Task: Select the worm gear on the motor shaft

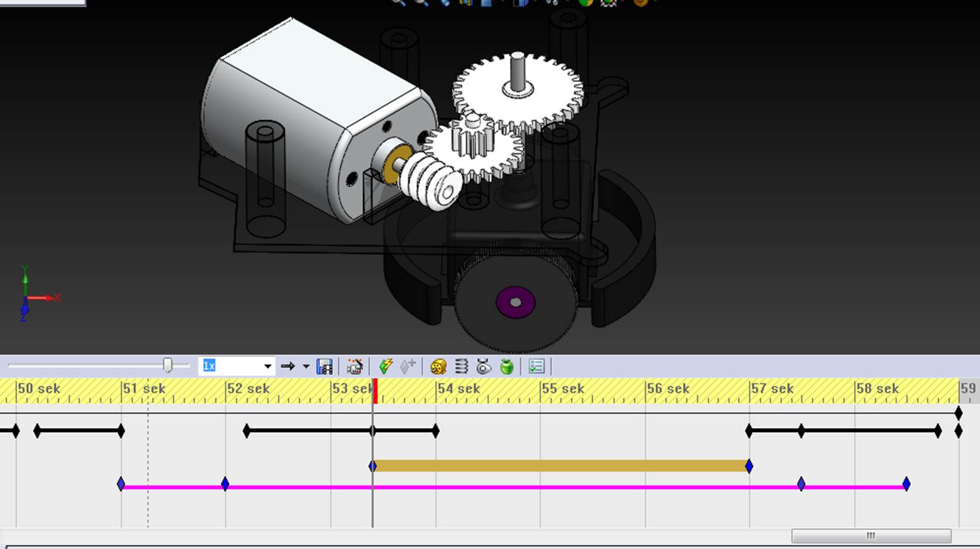Action: coord(430,182)
